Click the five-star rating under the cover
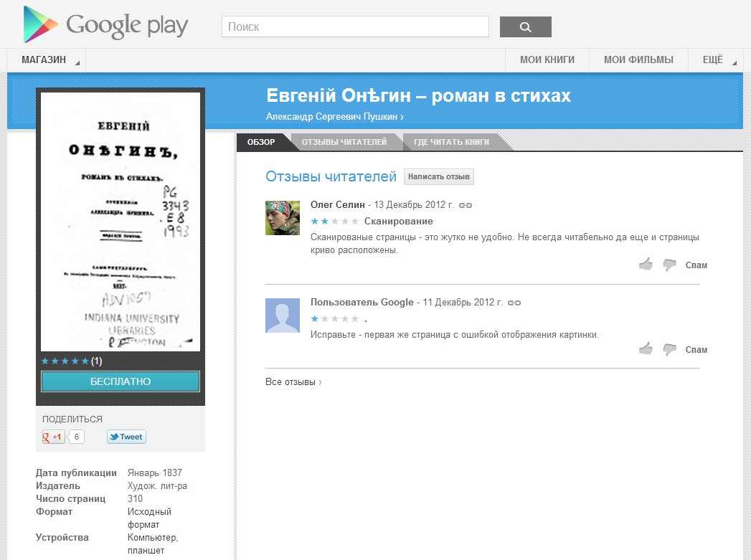 coord(65,361)
